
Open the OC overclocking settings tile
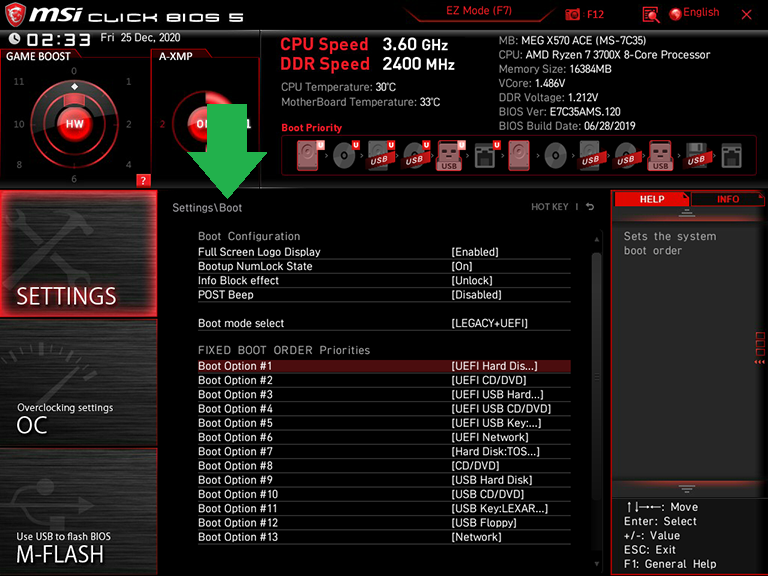(78, 383)
